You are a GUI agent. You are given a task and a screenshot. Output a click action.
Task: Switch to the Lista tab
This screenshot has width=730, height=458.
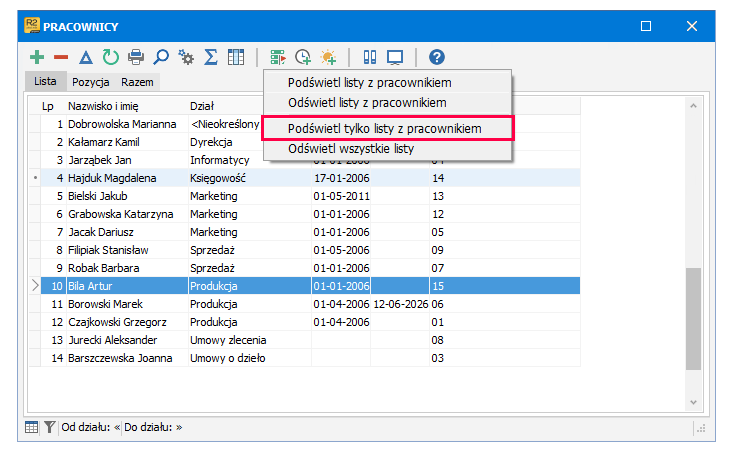coord(45,81)
